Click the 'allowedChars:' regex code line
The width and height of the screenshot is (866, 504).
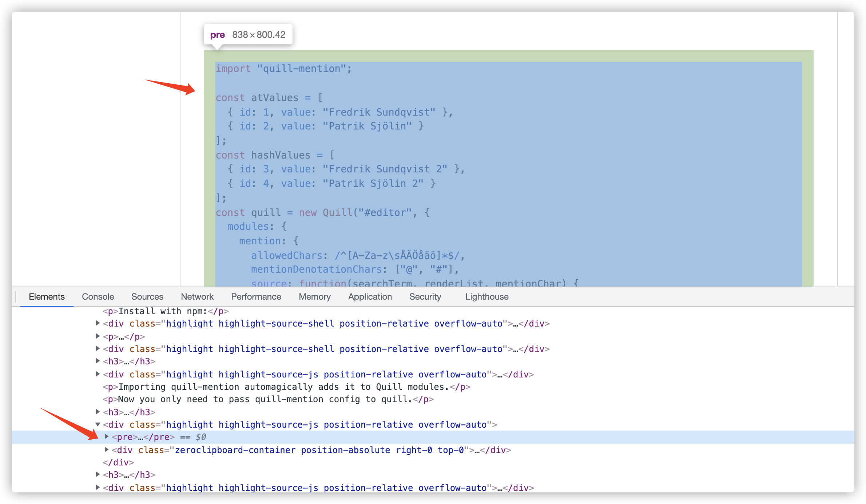pos(358,256)
